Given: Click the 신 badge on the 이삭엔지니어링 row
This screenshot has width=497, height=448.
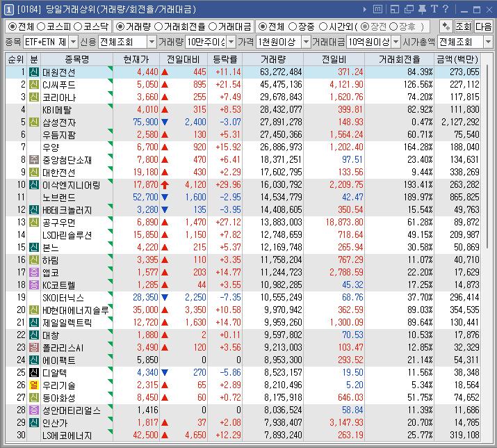Looking at the screenshot, I should coord(33,184).
